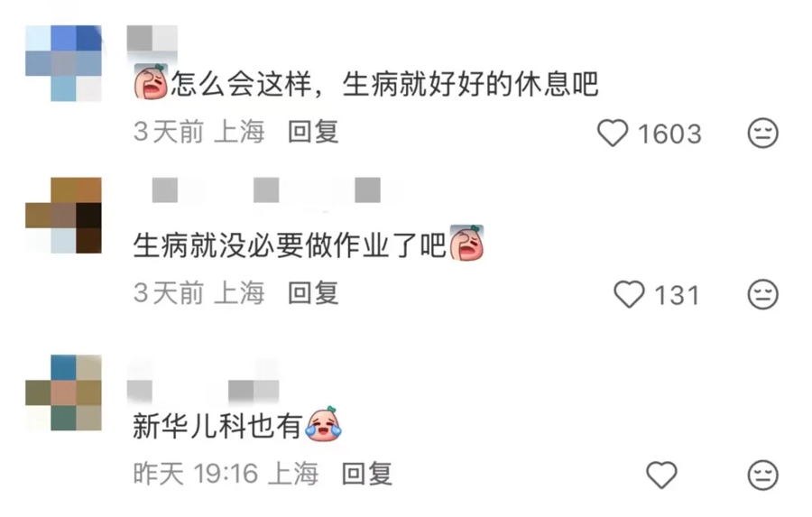Tap the username above '新华儿科也有'

203,391
